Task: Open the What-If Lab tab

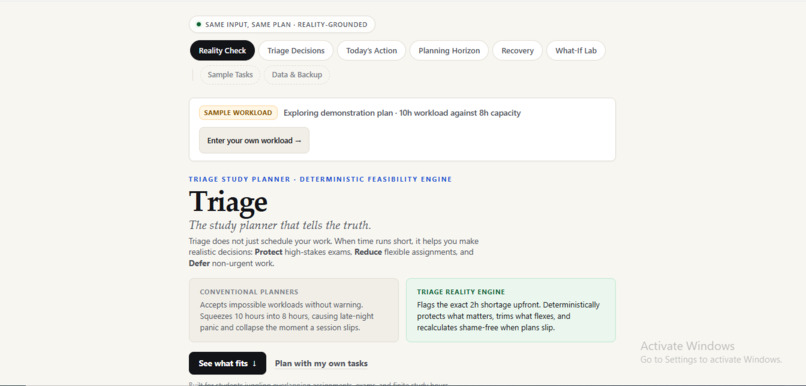Action: point(576,50)
